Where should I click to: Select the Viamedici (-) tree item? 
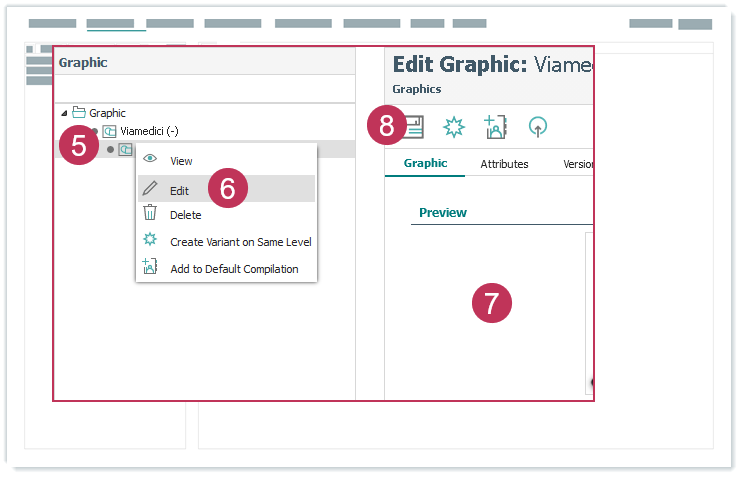[148, 131]
